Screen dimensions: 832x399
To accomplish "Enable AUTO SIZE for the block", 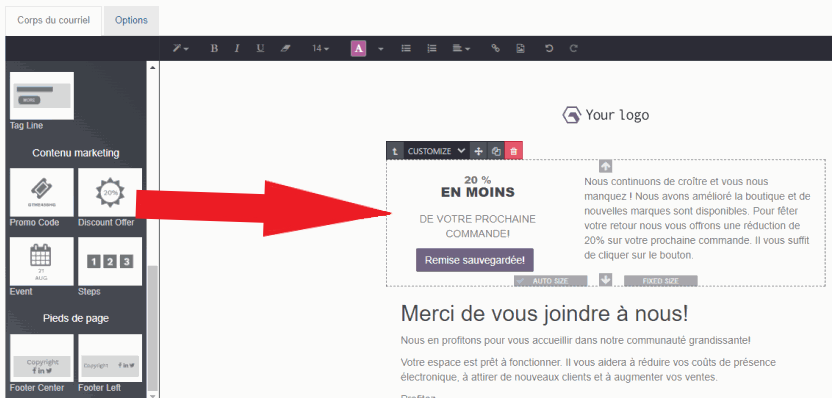I will [x=551, y=281].
